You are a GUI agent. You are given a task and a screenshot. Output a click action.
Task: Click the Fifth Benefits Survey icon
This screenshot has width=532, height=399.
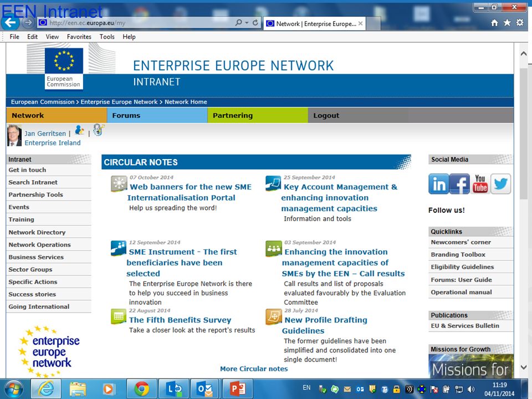click(x=119, y=316)
